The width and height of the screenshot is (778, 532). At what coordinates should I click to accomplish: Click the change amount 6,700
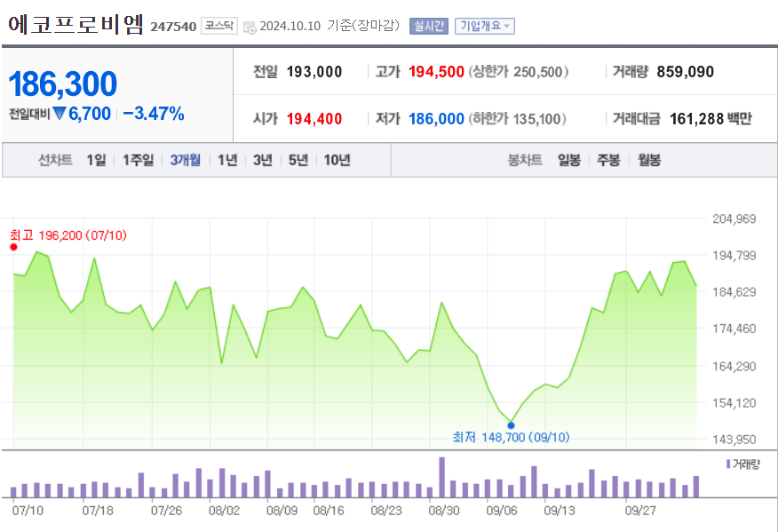(90, 114)
